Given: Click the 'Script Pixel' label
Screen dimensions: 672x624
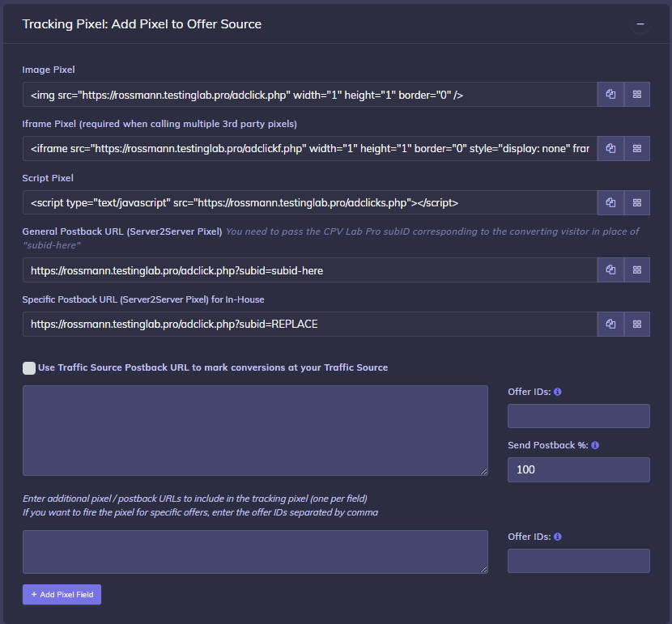Looking at the screenshot, I should tap(48, 178).
